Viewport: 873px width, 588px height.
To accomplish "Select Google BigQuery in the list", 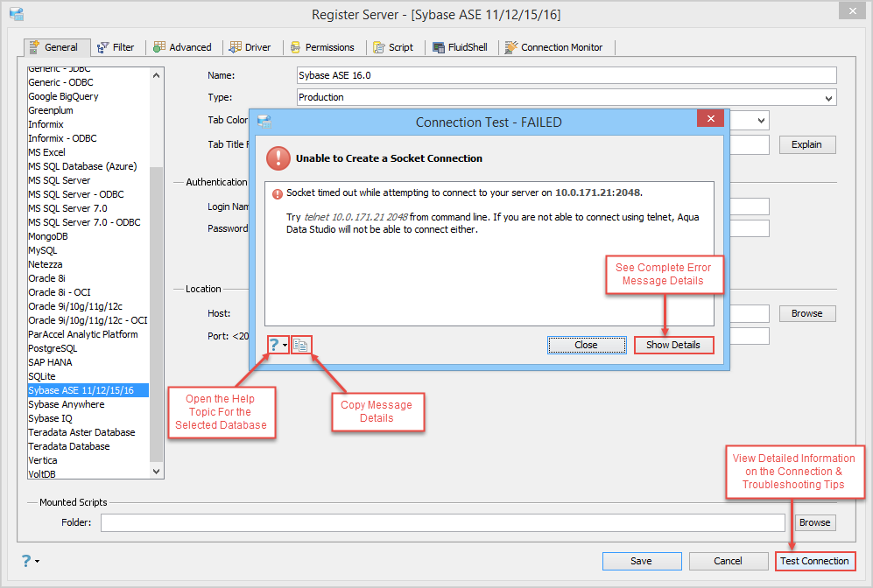I will (63, 96).
